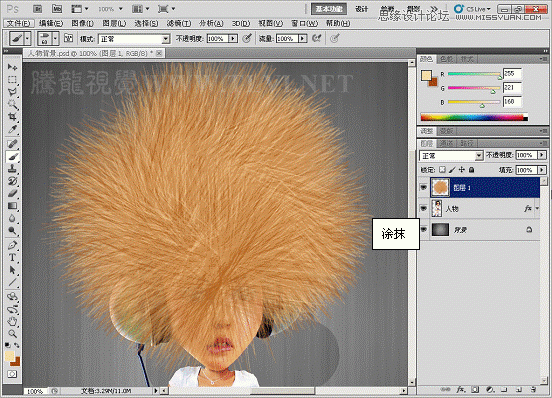
Task: Open the brush panel toggle icon
Action: (69, 38)
